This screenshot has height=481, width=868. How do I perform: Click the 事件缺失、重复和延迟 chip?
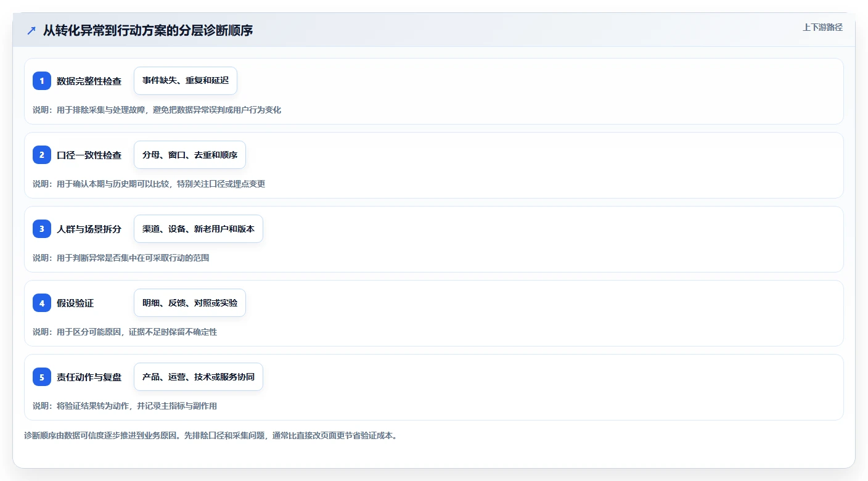[x=186, y=81]
